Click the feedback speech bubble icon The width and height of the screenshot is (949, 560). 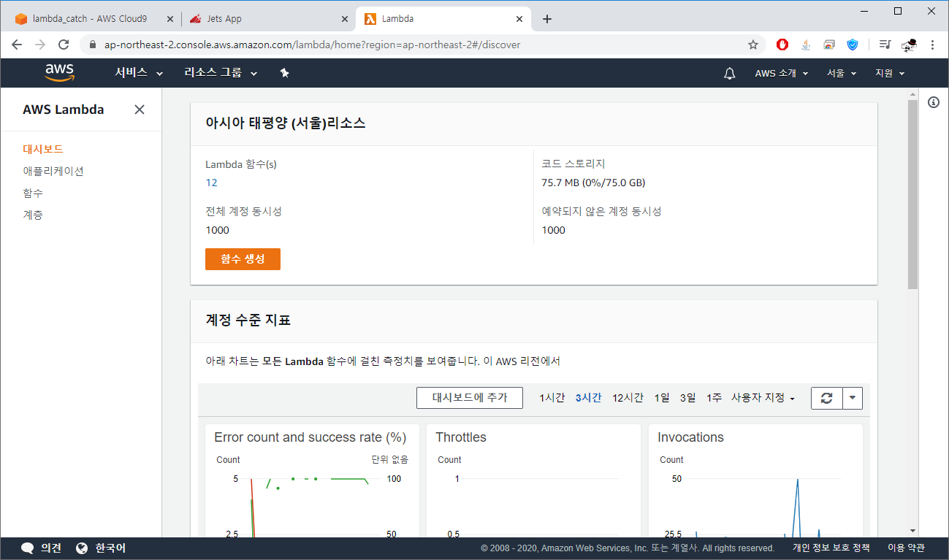click(x=28, y=548)
